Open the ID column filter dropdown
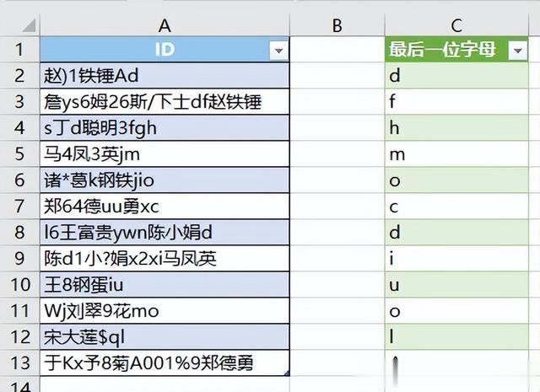The image size is (540, 392). 278,51
